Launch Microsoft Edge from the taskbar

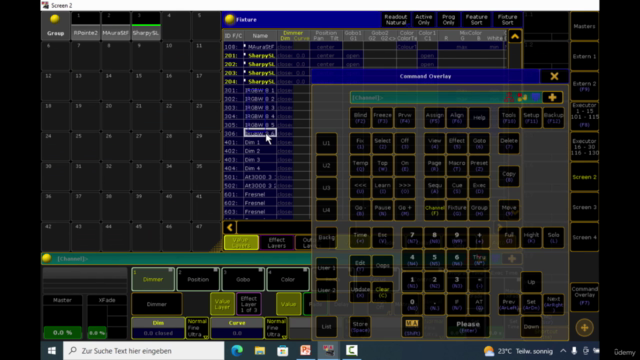pyautogui.click(x=237, y=351)
